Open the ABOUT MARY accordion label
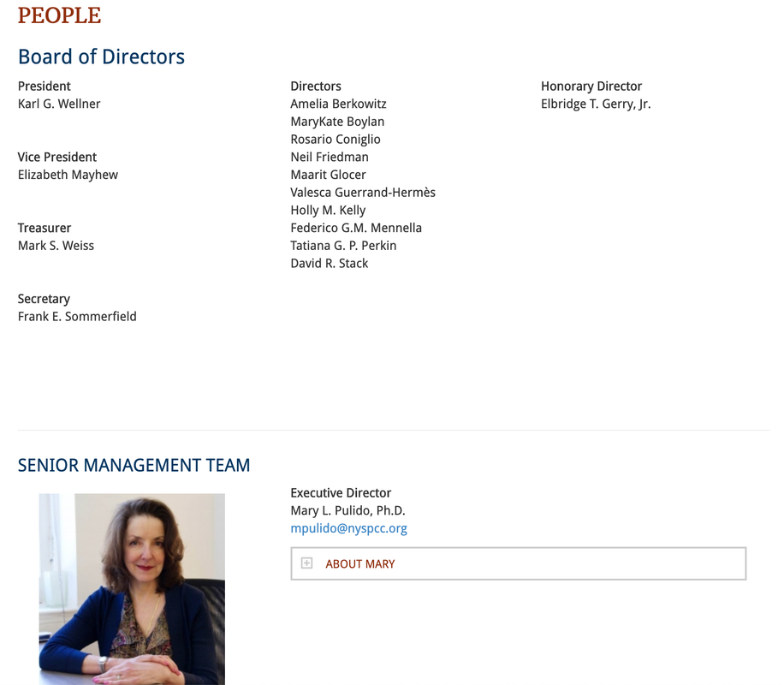The height and width of the screenshot is (685, 784). click(360, 564)
